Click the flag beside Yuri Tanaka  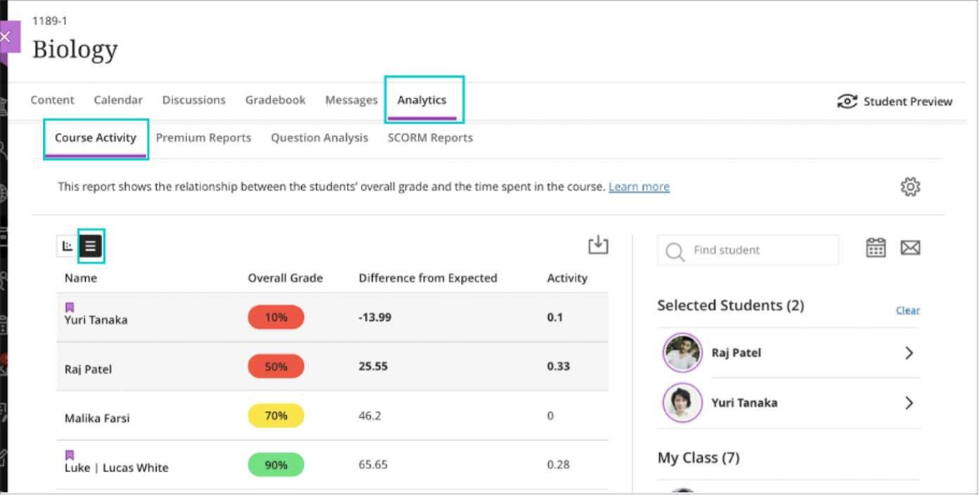point(68,306)
